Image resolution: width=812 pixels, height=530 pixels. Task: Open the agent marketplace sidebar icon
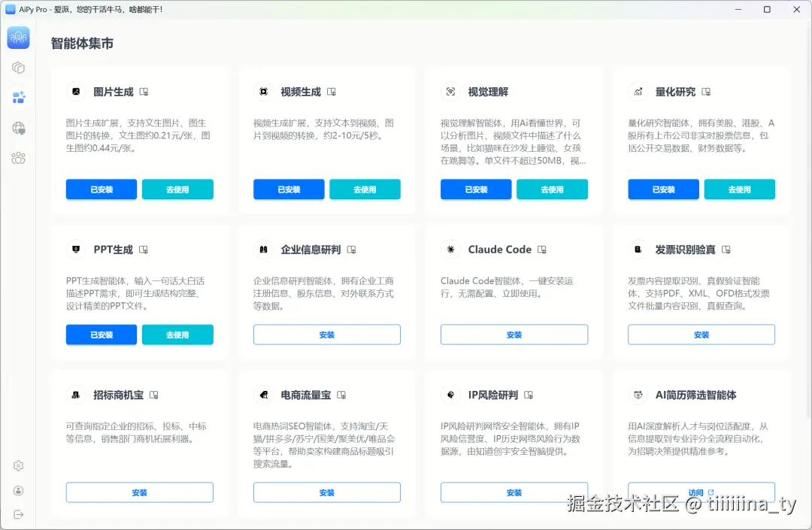coord(18,97)
